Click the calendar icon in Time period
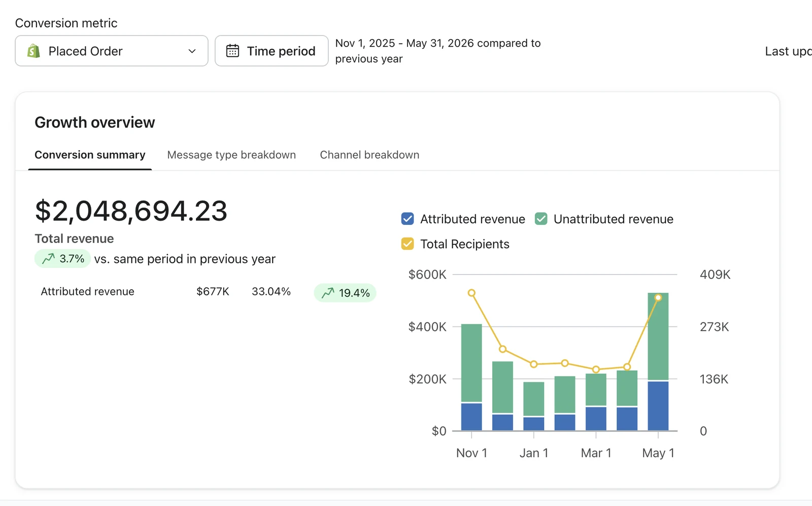812x506 pixels. [232, 51]
